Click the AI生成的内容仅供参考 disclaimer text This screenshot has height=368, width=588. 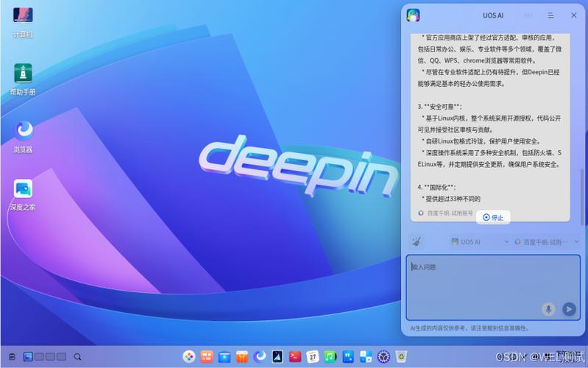point(470,328)
